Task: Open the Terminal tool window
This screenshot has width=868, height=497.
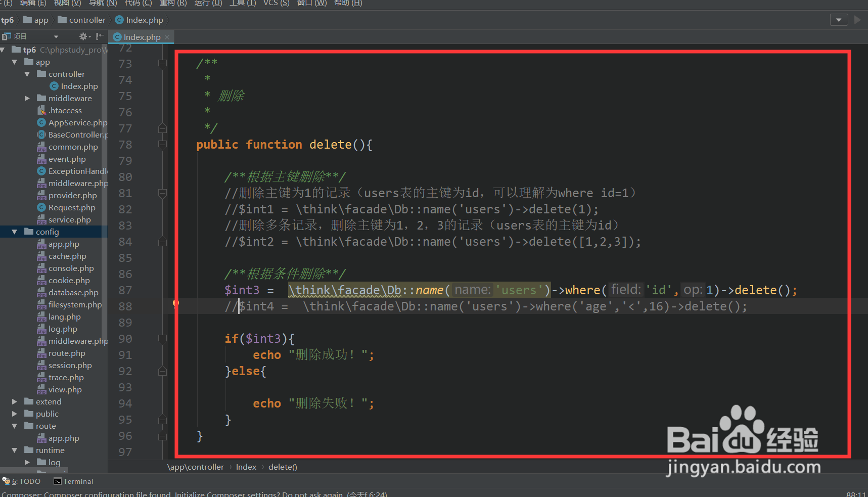Action: click(73, 481)
